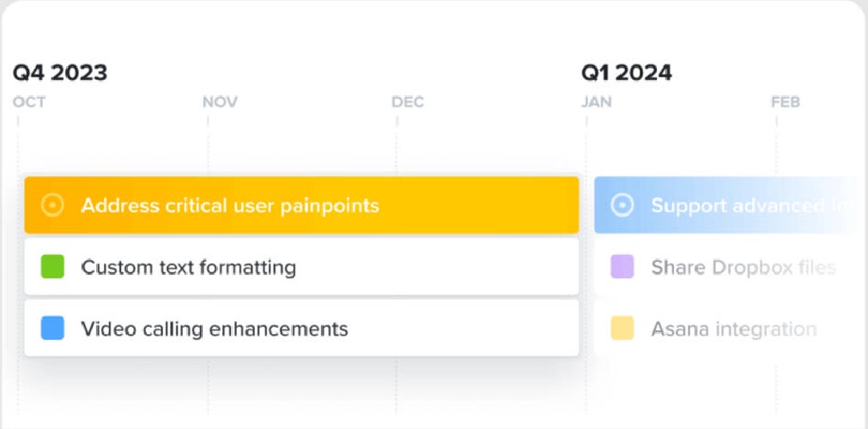Screen dimensions: 868x429
Task: Click target icon on Address critical user painpoints
Action: tap(53, 206)
